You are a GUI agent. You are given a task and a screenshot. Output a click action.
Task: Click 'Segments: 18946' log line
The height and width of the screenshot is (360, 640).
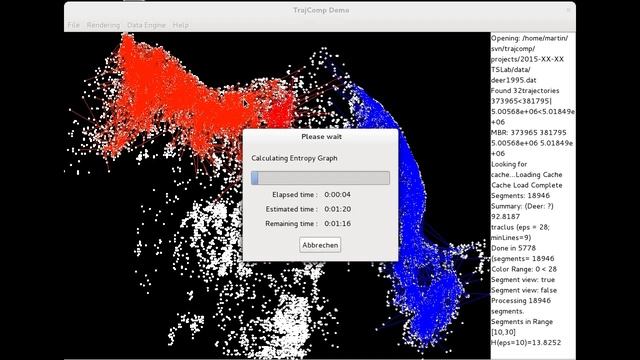[520, 196]
